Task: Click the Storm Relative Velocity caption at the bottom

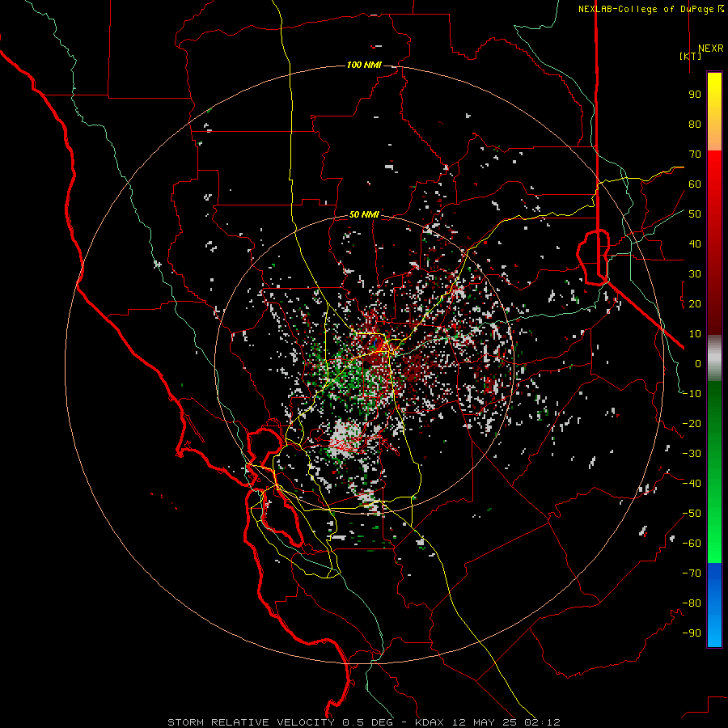Action: pos(364,722)
